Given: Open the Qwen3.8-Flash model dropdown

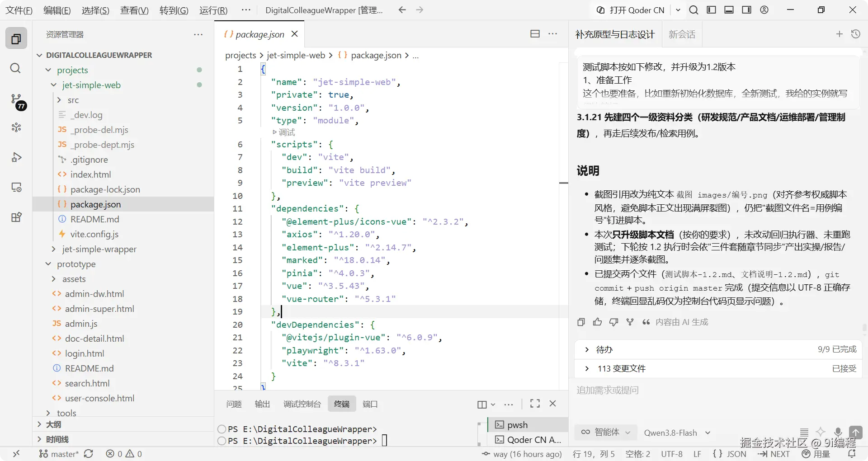Looking at the screenshot, I should pos(677,433).
